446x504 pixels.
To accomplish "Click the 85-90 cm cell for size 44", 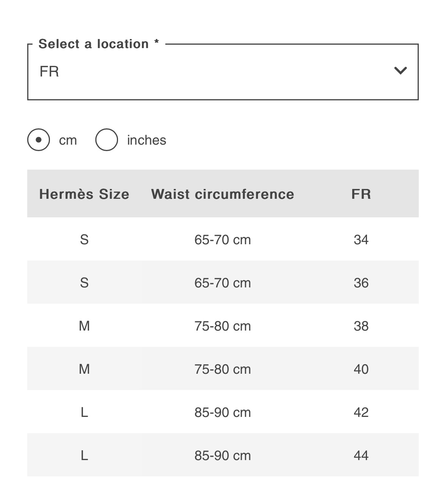I will [222, 456].
